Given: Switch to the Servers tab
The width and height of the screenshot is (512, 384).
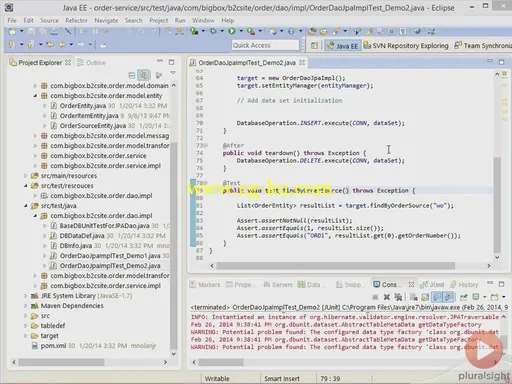Looking at the screenshot, I should pyautogui.click(x=278, y=285).
